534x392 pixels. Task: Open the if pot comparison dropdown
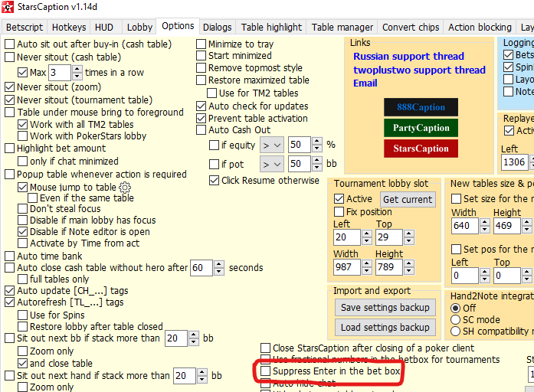[272, 165]
